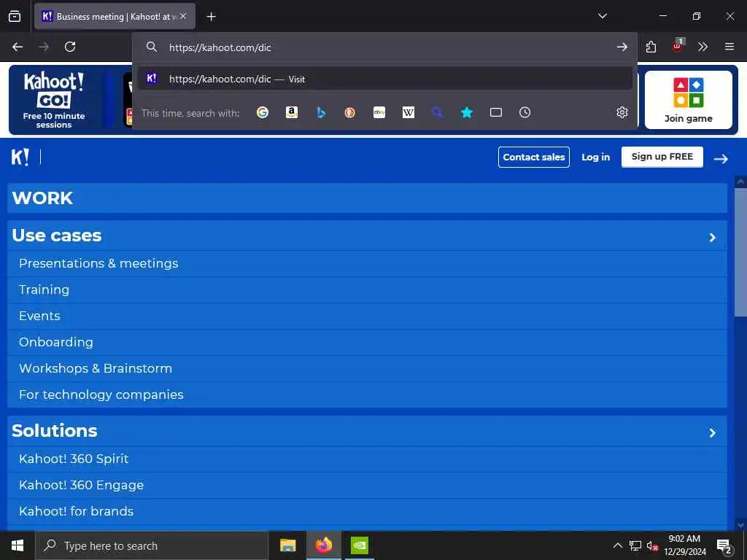
Task: Search open tabs via the tab icon
Action: (x=496, y=112)
